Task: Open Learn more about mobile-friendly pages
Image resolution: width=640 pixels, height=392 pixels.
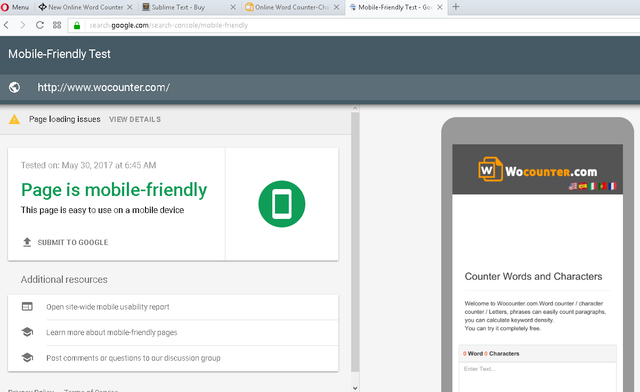Action: (x=111, y=332)
